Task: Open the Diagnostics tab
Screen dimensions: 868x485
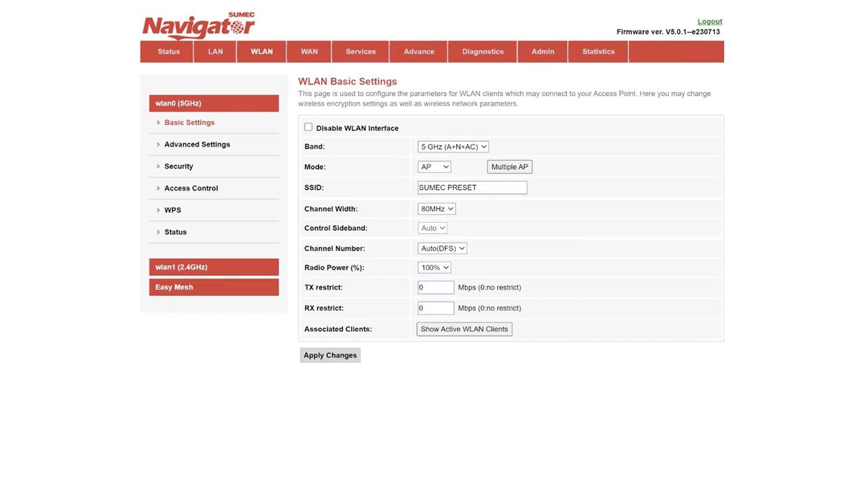Action: point(483,52)
